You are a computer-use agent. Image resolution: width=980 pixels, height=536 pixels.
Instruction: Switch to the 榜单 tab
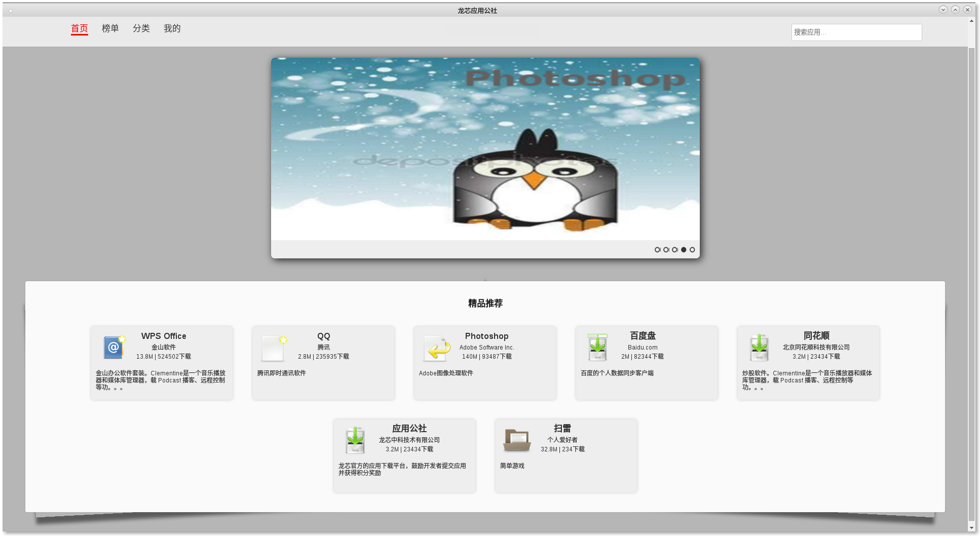[x=110, y=28]
